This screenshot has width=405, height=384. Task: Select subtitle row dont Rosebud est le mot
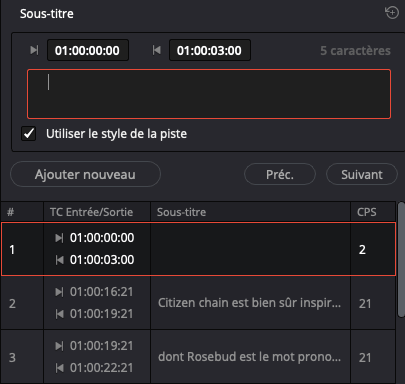tap(198, 357)
